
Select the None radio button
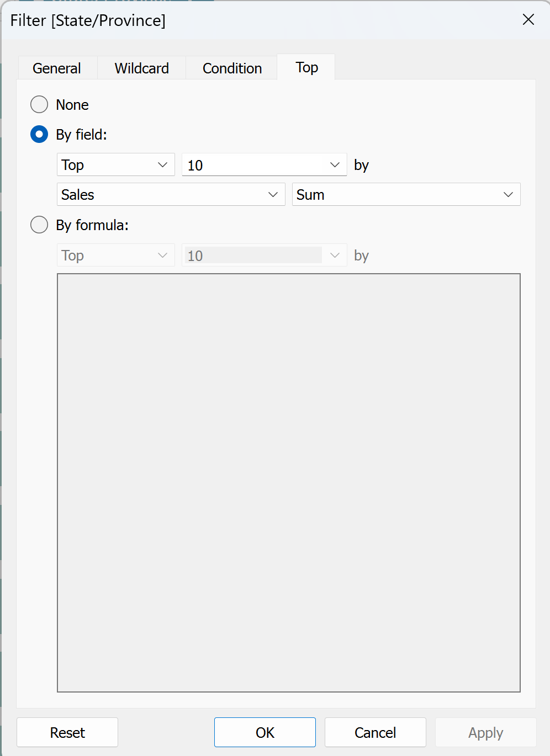[x=39, y=104]
